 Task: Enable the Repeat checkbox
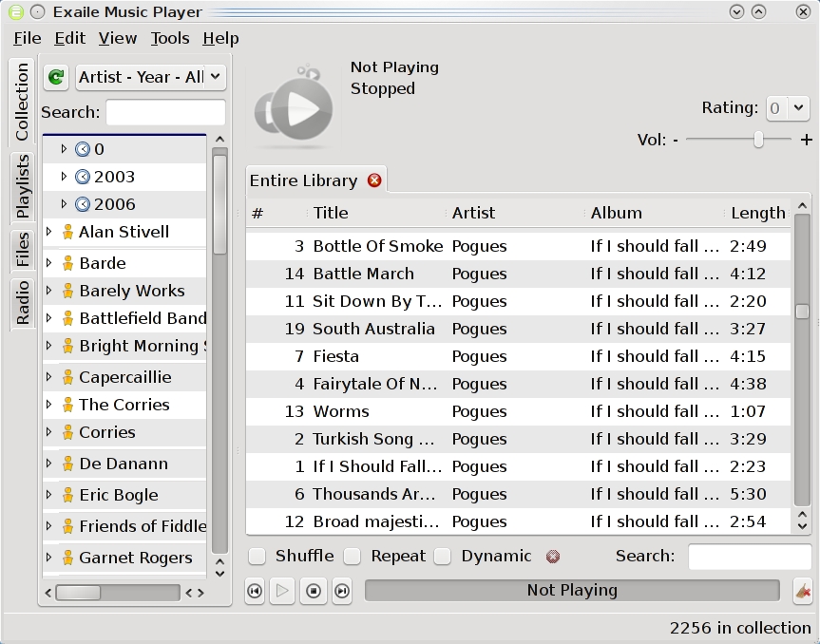coord(353,556)
